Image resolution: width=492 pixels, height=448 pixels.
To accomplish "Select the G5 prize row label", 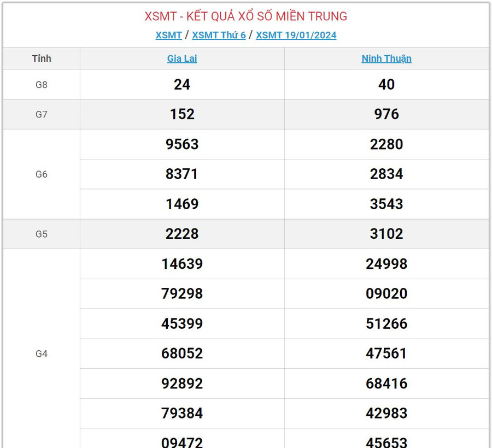I will click(42, 234).
